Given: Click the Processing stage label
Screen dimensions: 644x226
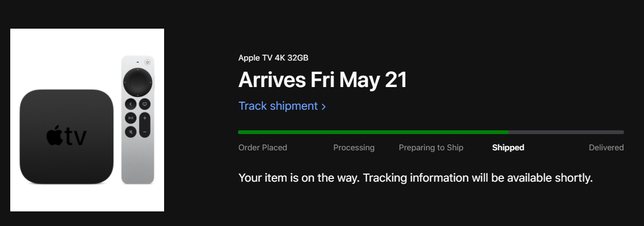Looking at the screenshot, I should (x=354, y=148).
